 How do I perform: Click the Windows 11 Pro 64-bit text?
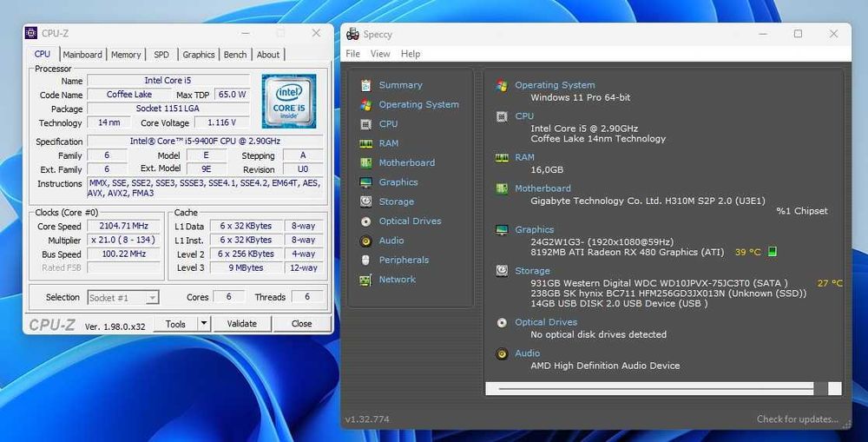(x=580, y=97)
